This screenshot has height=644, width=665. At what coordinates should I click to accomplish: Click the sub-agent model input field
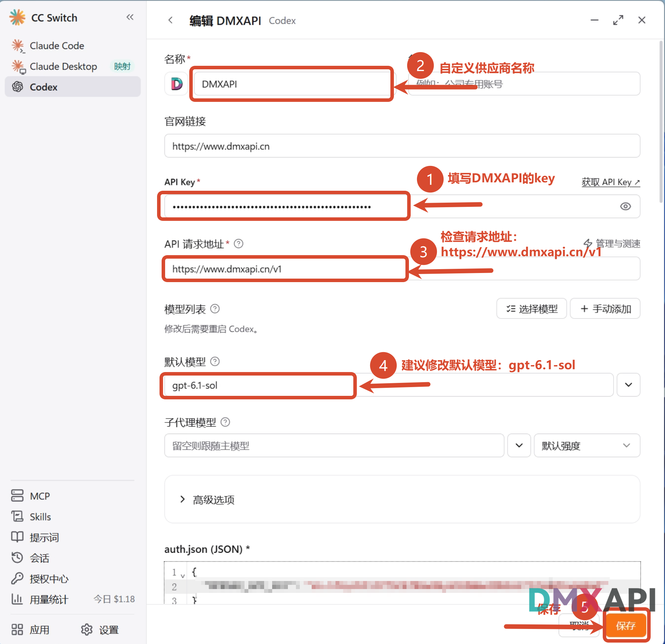pyautogui.click(x=334, y=446)
